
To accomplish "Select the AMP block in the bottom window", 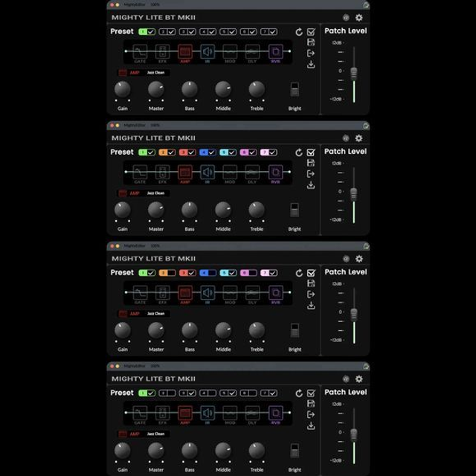I will [x=185, y=413].
